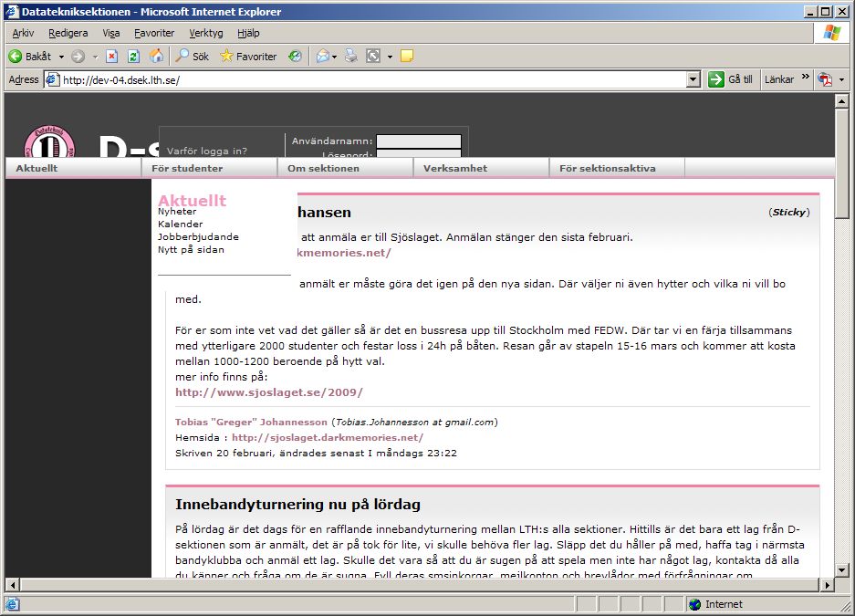Viewport: 855px width, 616px height.
Task: Click author Tobias "Greger" Johannesson link
Action: [251, 422]
